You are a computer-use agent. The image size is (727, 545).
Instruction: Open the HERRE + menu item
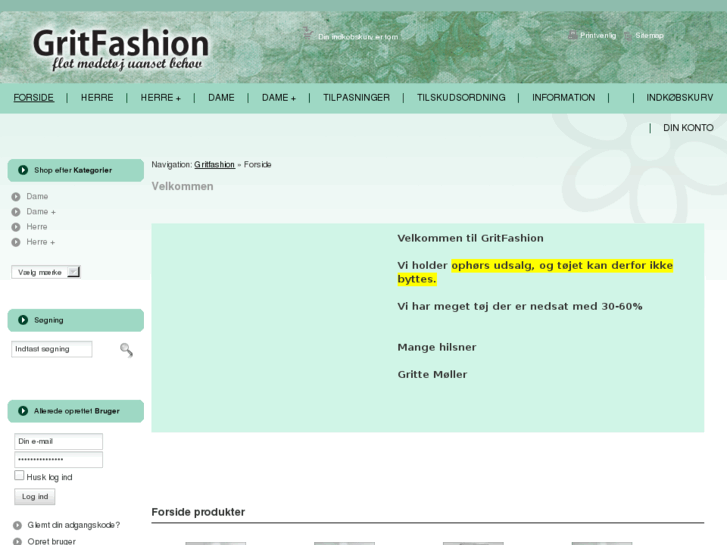tap(160, 98)
